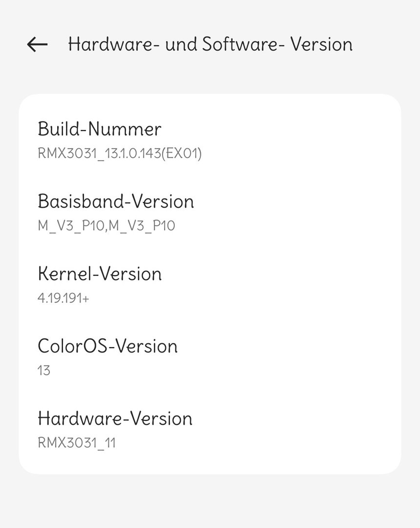Tap the Kernel-Version label
Screen dimensions: 420x528
[x=99, y=274]
